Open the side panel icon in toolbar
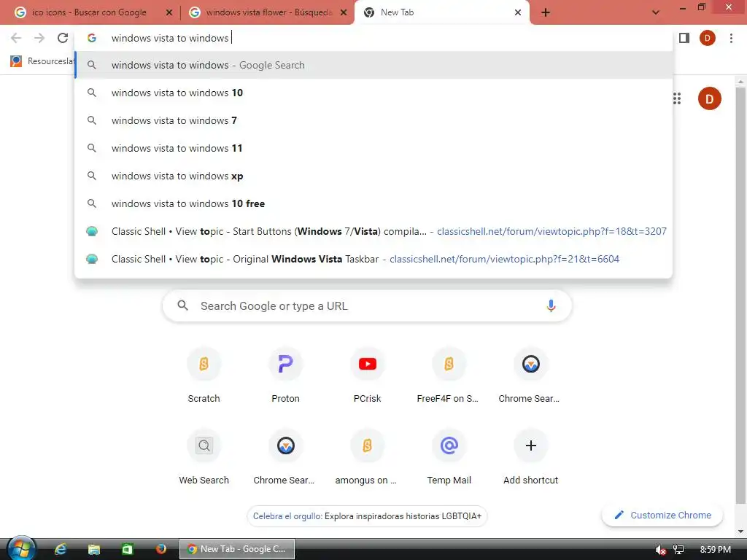 (x=684, y=38)
